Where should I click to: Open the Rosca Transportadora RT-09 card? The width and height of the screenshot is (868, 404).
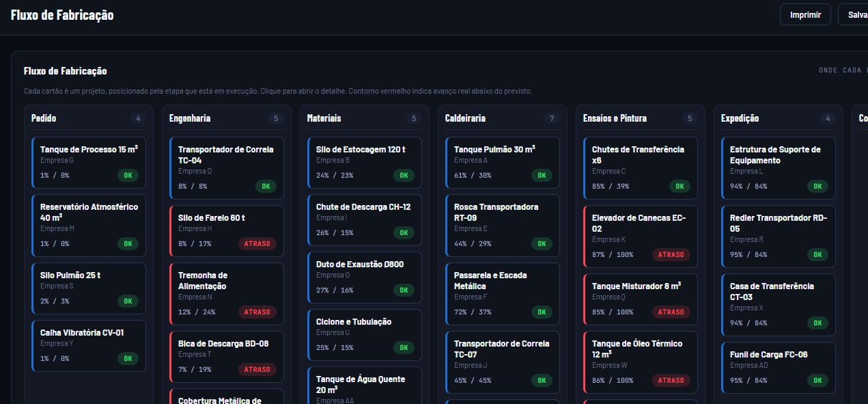[503, 226]
